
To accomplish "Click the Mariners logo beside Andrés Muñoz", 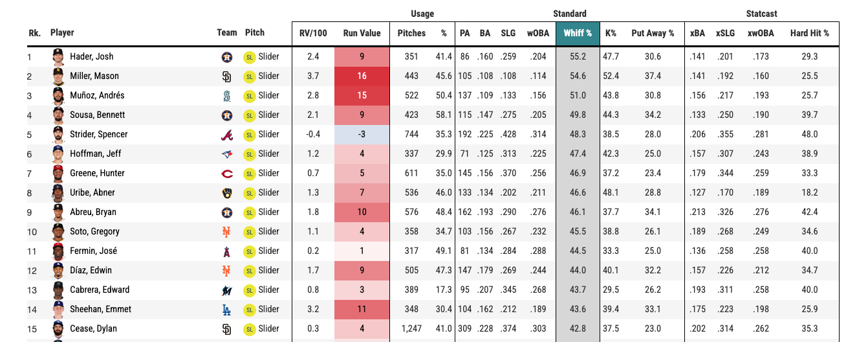I will [x=226, y=96].
